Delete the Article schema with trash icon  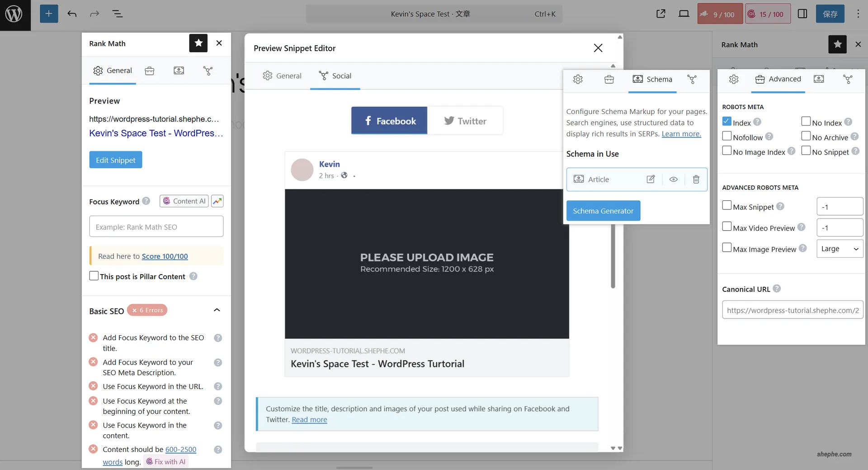[x=696, y=180]
